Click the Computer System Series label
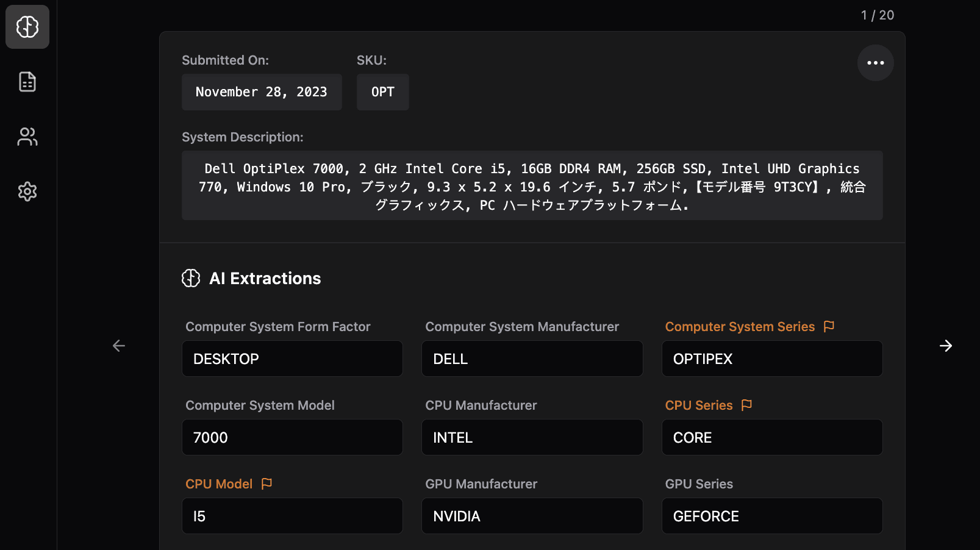This screenshot has width=980, height=550. 740,327
